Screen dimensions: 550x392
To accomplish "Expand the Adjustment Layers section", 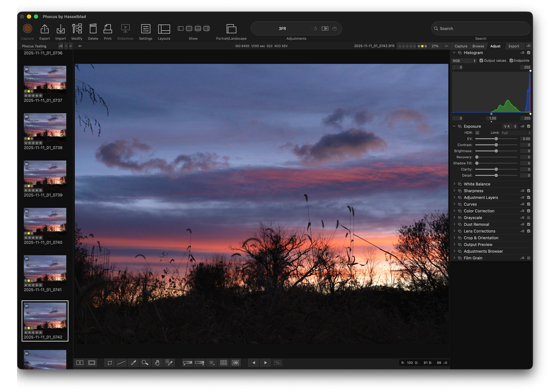I will pyautogui.click(x=454, y=198).
